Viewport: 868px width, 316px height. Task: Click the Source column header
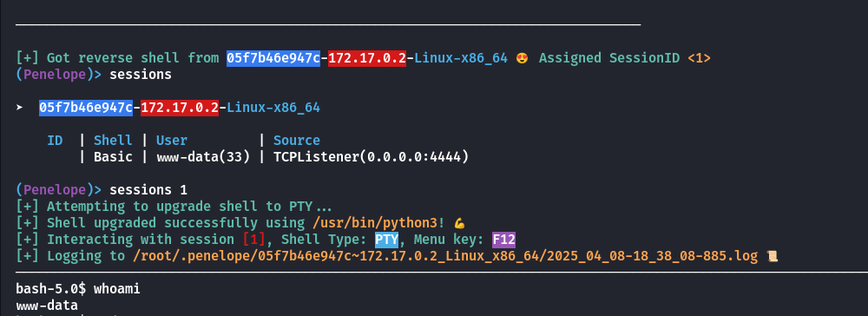click(297, 141)
